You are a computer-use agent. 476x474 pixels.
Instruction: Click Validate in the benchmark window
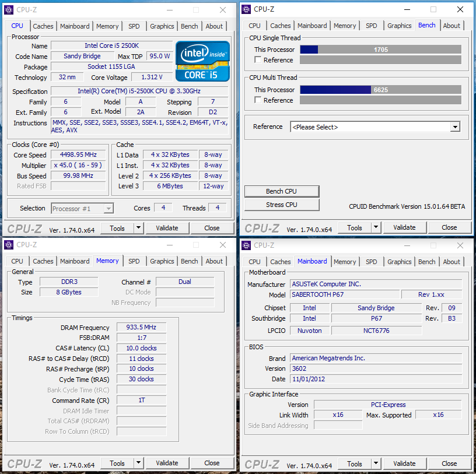coord(405,227)
